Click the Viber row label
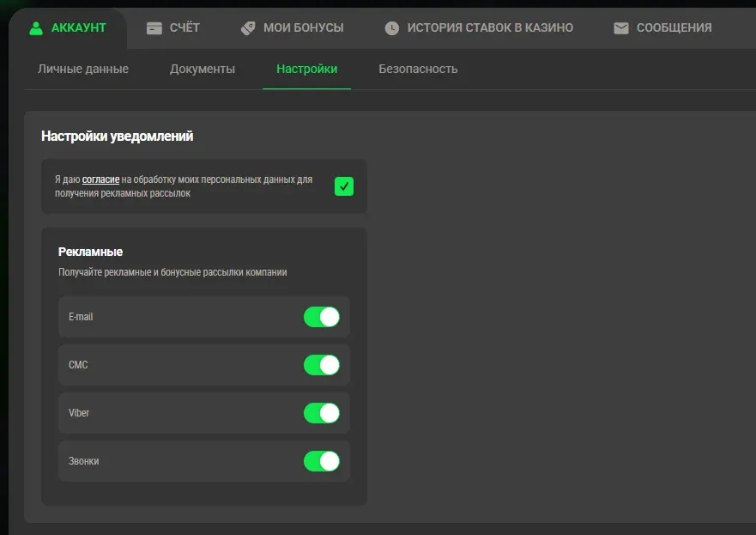The height and width of the screenshot is (535, 756). coord(79,413)
